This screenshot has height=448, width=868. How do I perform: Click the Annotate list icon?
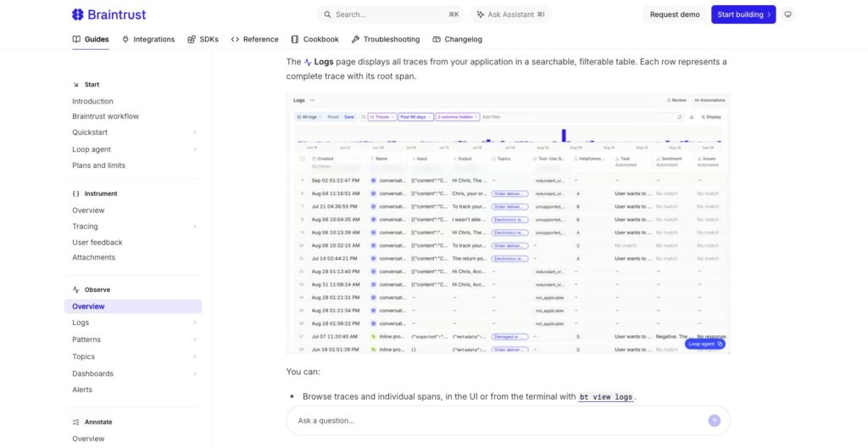[75, 422]
